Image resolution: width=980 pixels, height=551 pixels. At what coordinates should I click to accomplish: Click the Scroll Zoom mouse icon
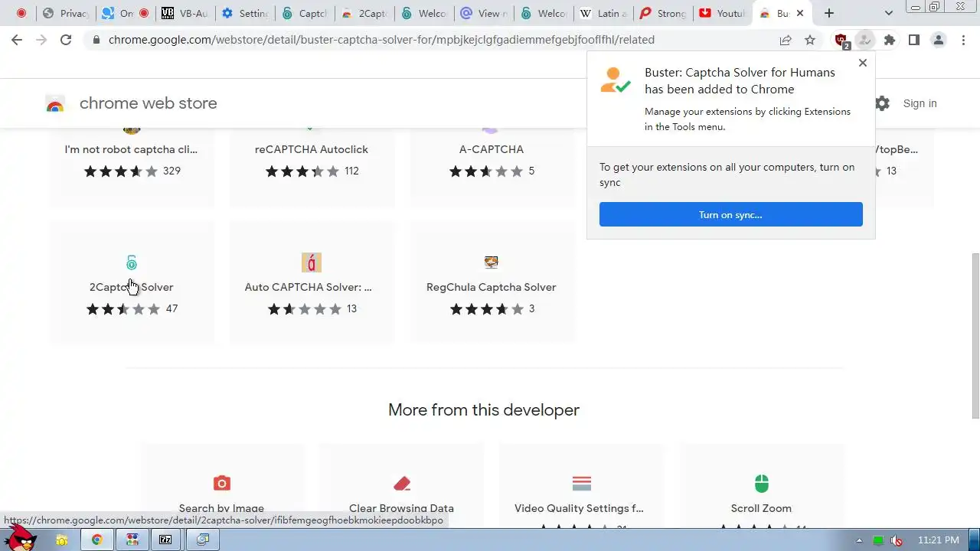(x=761, y=483)
